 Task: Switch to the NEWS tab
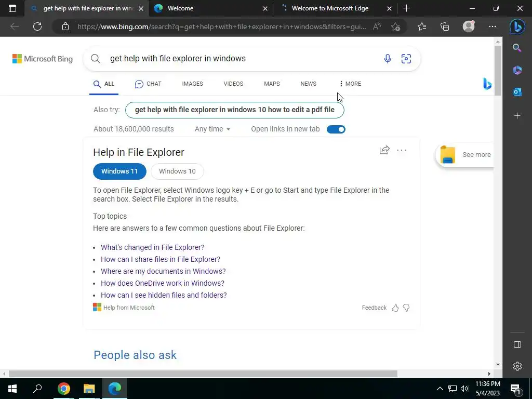pos(309,84)
